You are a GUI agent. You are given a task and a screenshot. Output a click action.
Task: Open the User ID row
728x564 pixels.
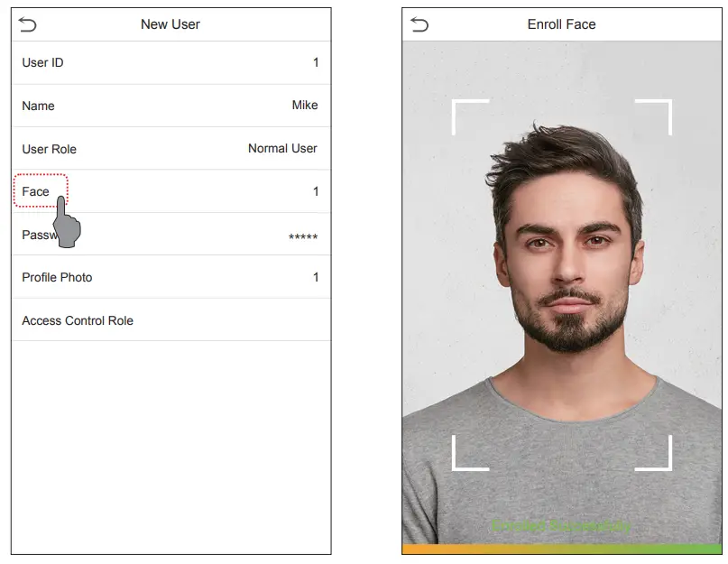click(170, 63)
